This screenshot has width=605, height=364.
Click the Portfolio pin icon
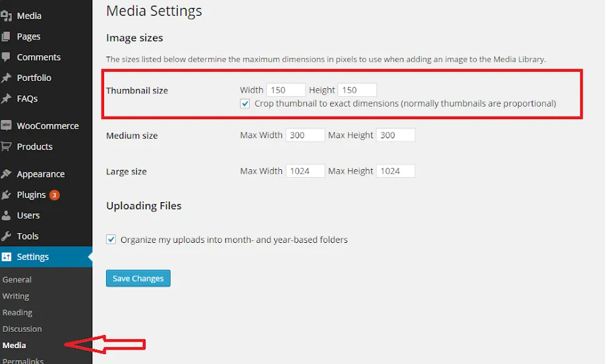pyautogui.click(x=6, y=78)
